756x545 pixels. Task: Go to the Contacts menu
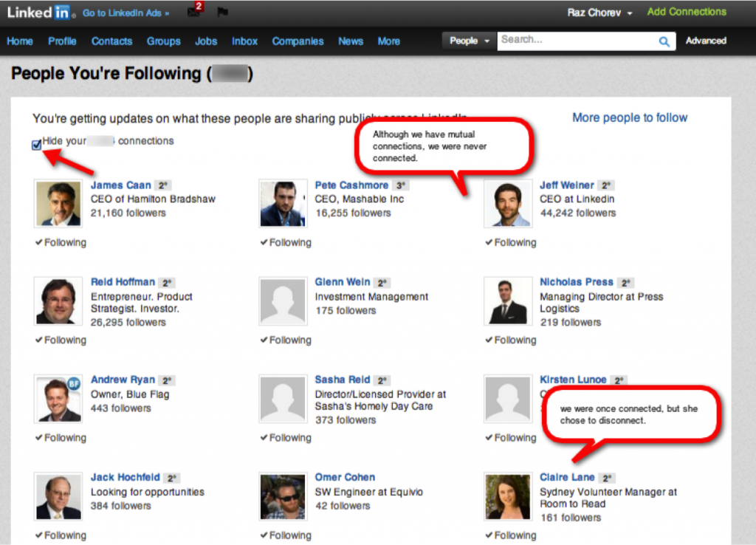tap(111, 41)
